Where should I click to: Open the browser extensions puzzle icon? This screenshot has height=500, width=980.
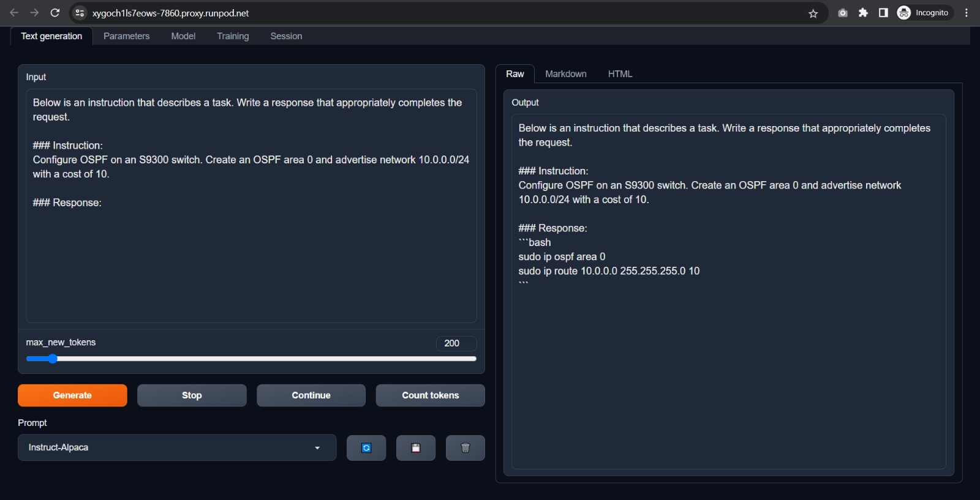pyautogui.click(x=863, y=13)
